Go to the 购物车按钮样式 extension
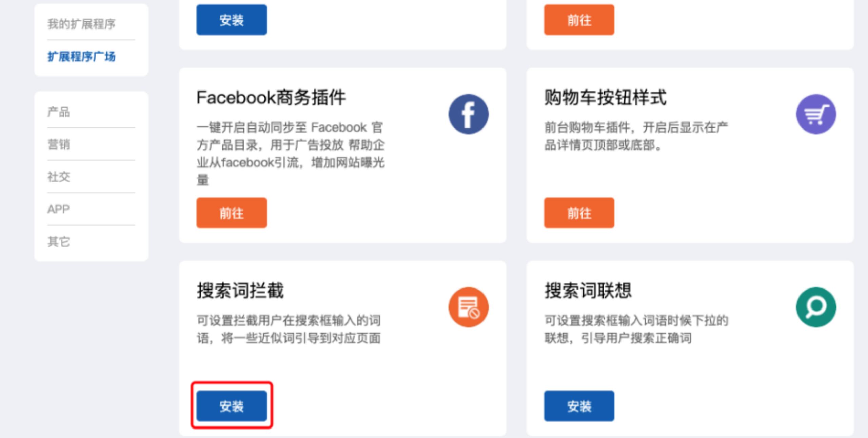The height and width of the screenshot is (438, 868). point(579,213)
